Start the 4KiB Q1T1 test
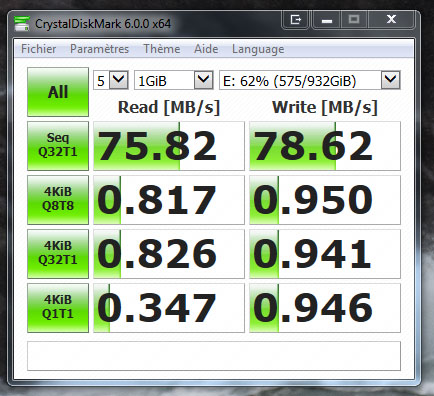This screenshot has height=396, width=434. tap(58, 308)
